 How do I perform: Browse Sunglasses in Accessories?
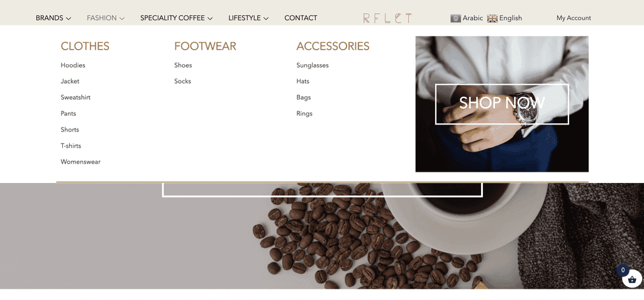pos(313,65)
